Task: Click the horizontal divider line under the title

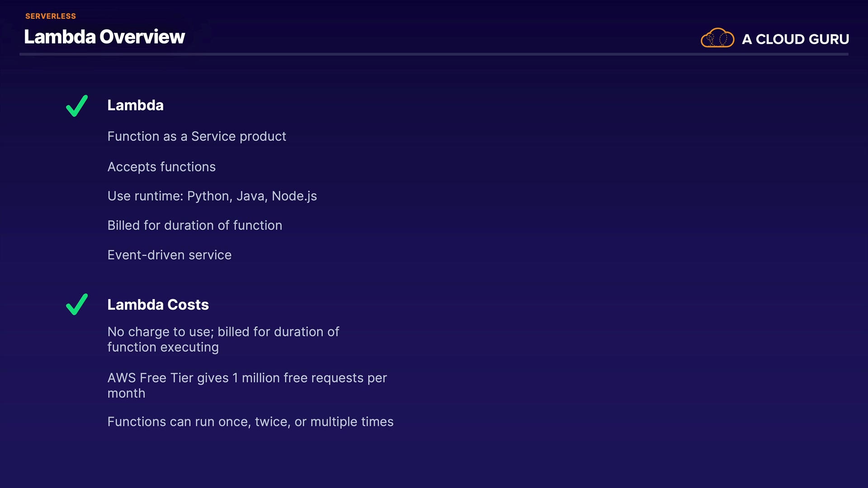Action: point(434,54)
